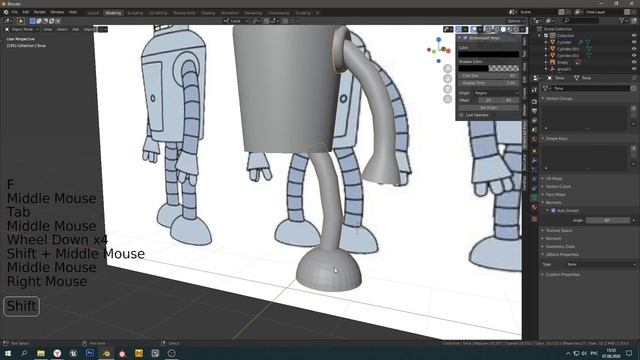The height and width of the screenshot is (360, 640).
Task: Add a new vertex group with plus
Action: tap(633, 108)
